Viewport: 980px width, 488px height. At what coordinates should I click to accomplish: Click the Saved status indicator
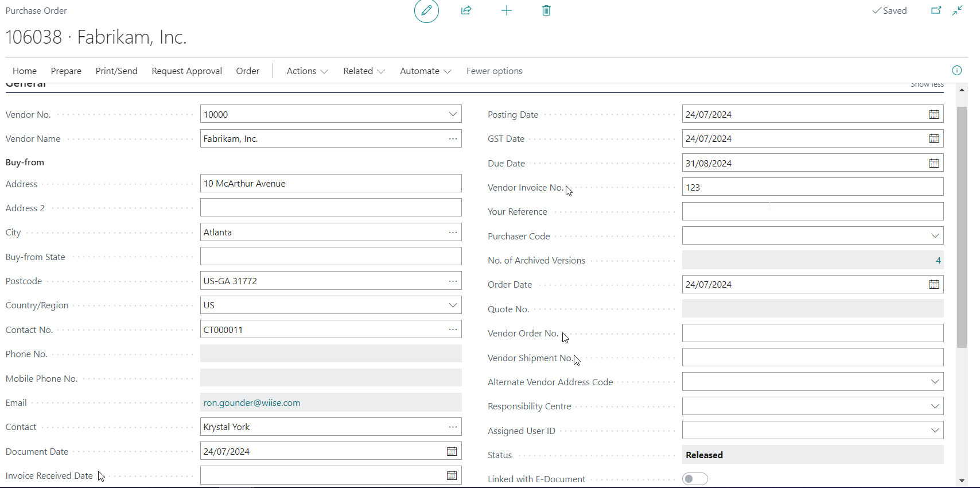pyautogui.click(x=890, y=10)
